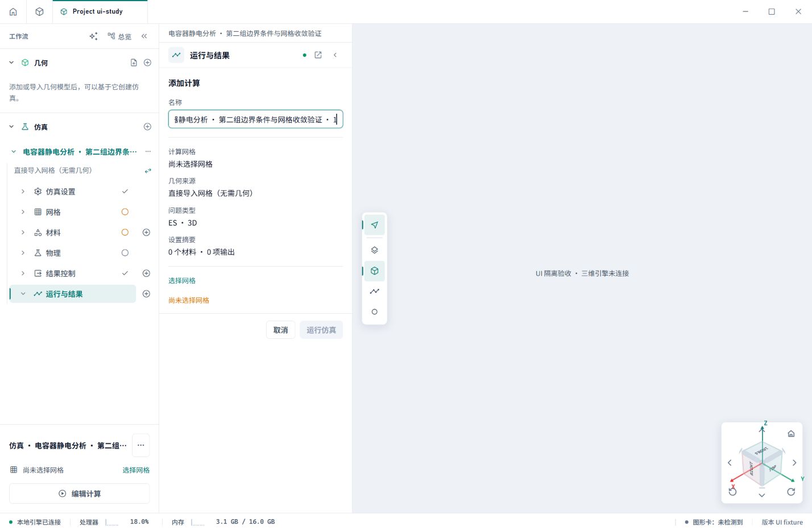Click the layers icon in viewport toolbar

pos(375,250)
